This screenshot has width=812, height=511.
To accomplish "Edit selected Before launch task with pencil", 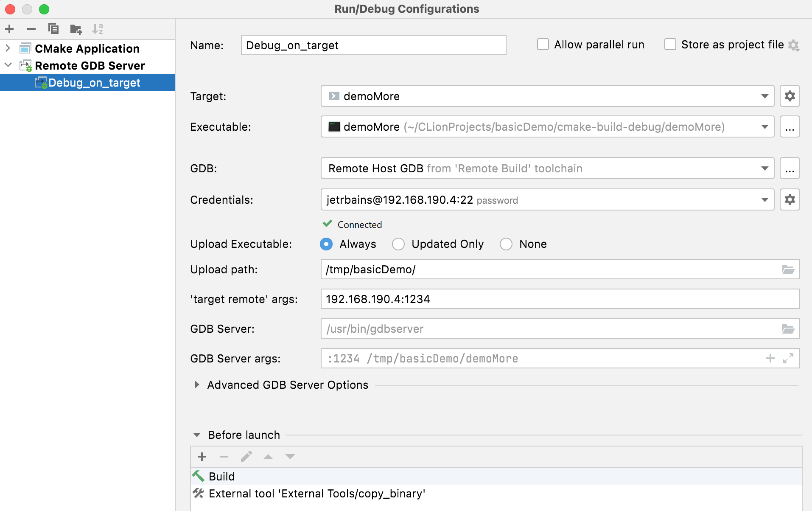I will (x=246, y=456).
